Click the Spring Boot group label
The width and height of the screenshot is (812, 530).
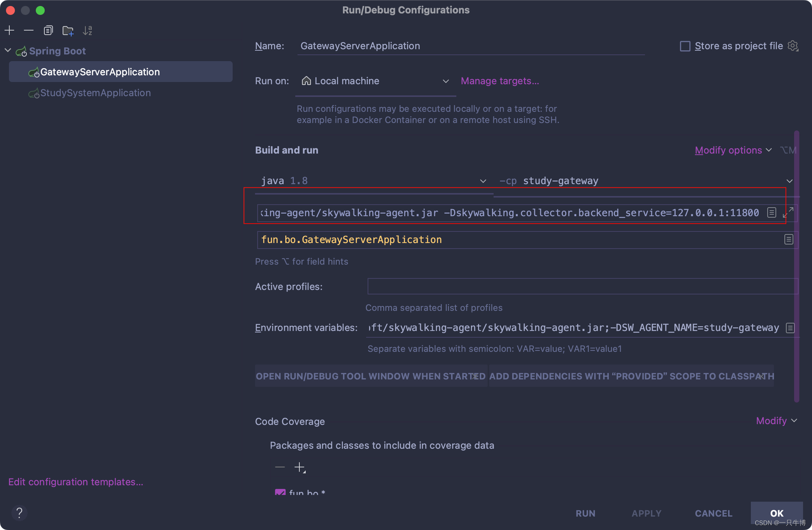click(x=57, y=51)
